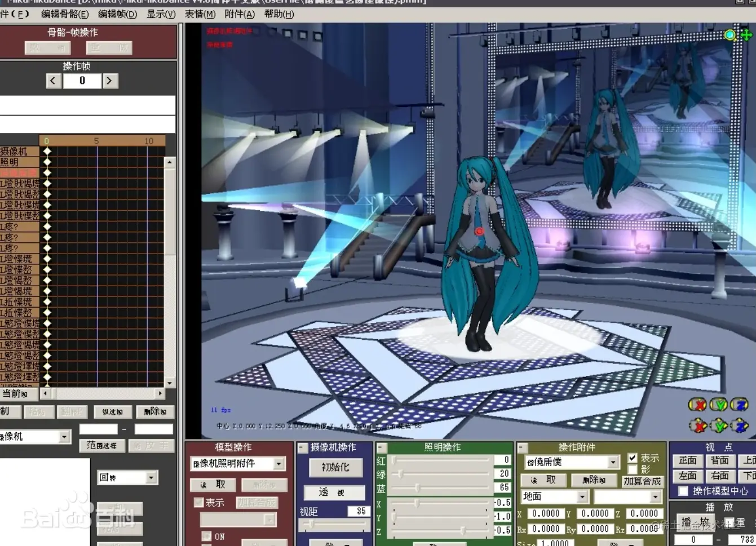Image resolution: width=756 pixels, height=546 pixels.
Task: Open the 编辑骨骼(E) menu
Action: point(65,14)
